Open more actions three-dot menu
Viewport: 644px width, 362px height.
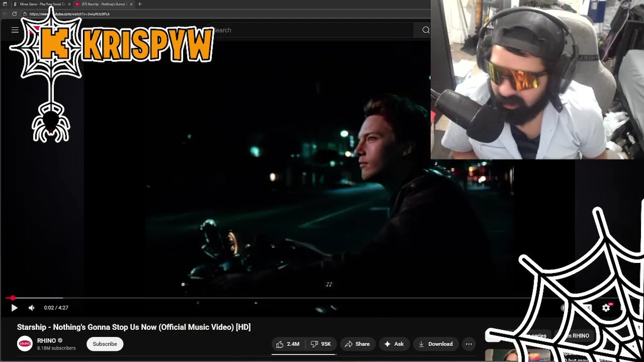pos(469,344)
